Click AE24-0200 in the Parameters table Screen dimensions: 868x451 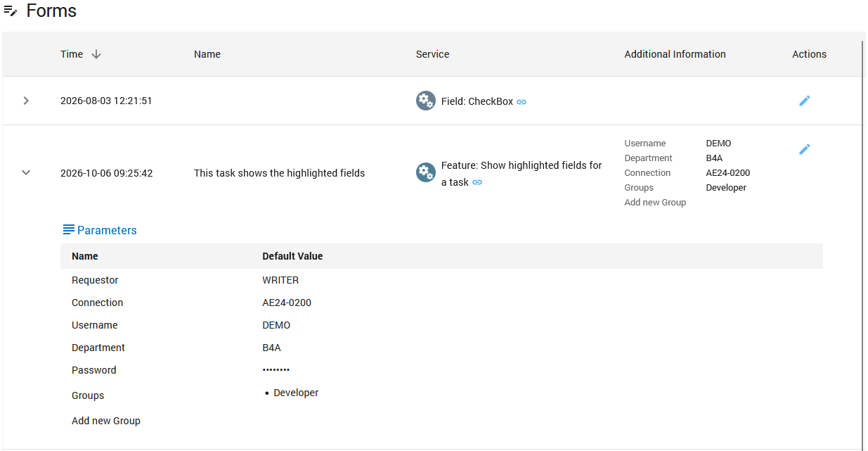tap(287, 303)
